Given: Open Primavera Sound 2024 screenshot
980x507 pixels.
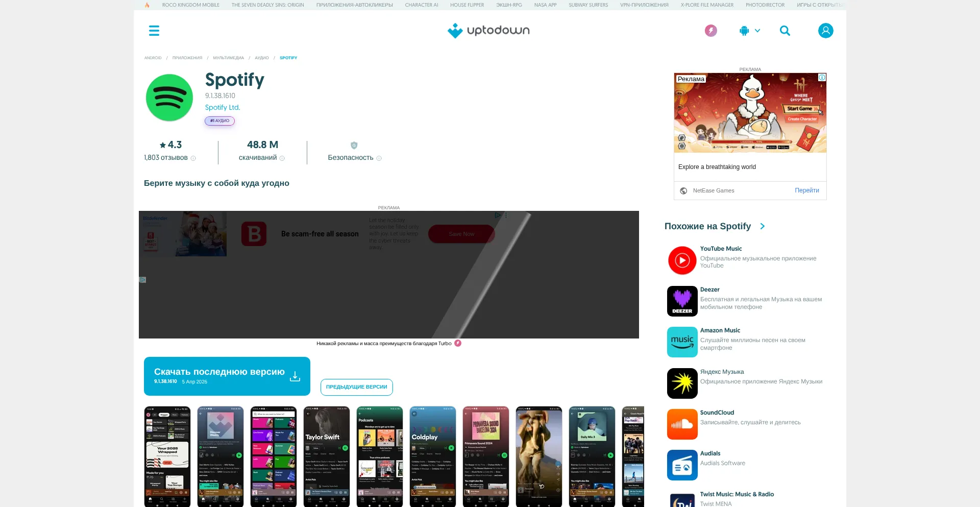Looking at the screenshot, I should (486, 456).
